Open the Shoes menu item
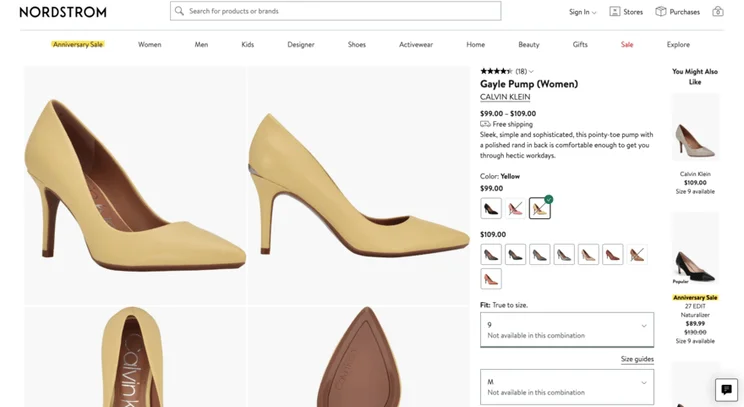The width and height of the screenshot is (744, 407). click(x=357, y=44)
